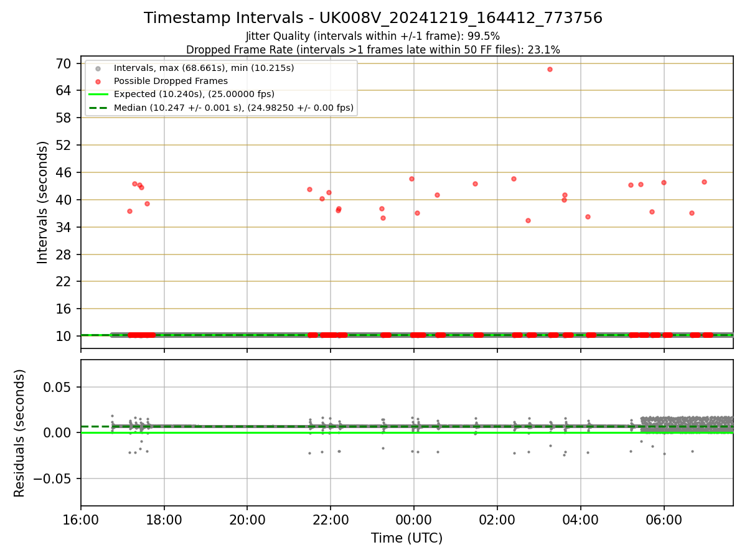This screenshot has width=747, height=560.
Task: Click x-axis tick label 00:00
Action: coord(414,520)
